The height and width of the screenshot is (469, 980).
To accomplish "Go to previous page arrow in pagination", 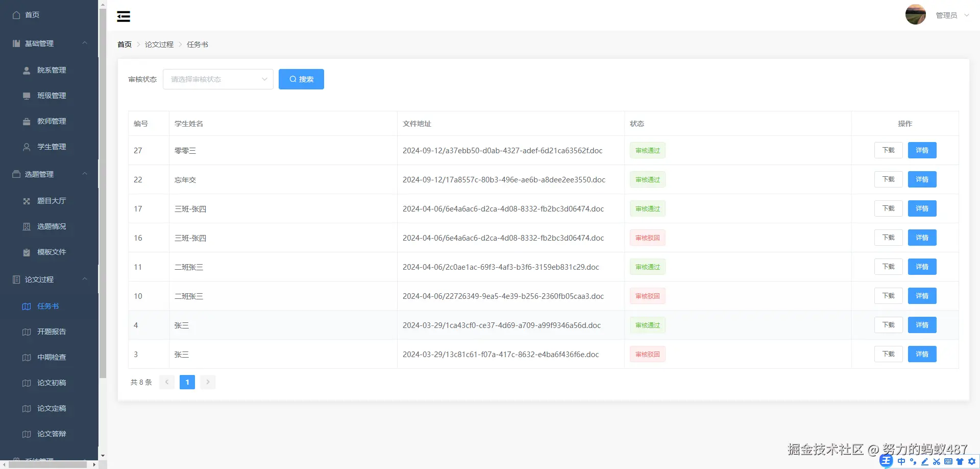I will 167,382.
